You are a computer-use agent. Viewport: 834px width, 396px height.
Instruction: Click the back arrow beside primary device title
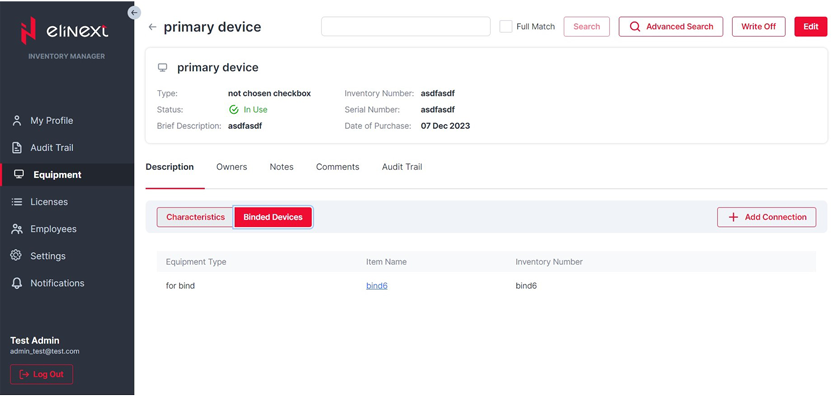pos(153,27)
